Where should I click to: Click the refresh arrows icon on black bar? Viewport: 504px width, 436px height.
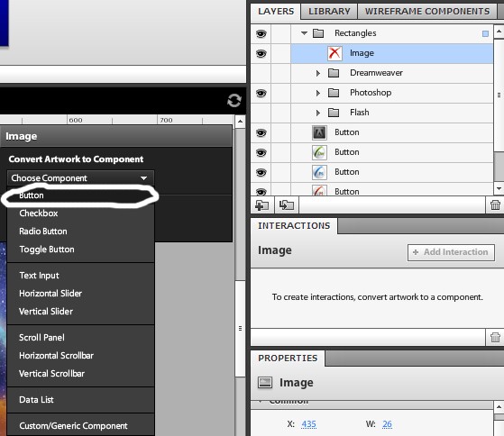point(234,101)
